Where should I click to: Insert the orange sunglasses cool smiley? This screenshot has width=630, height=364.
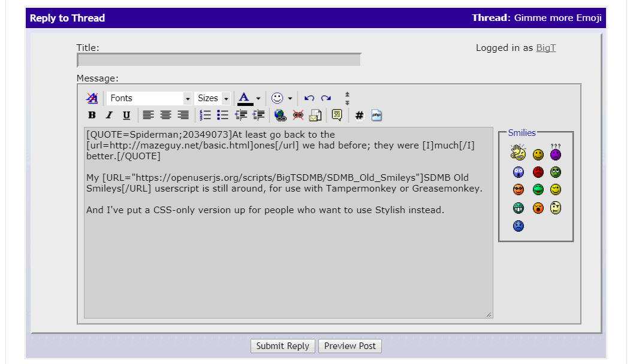click(519, 189)
